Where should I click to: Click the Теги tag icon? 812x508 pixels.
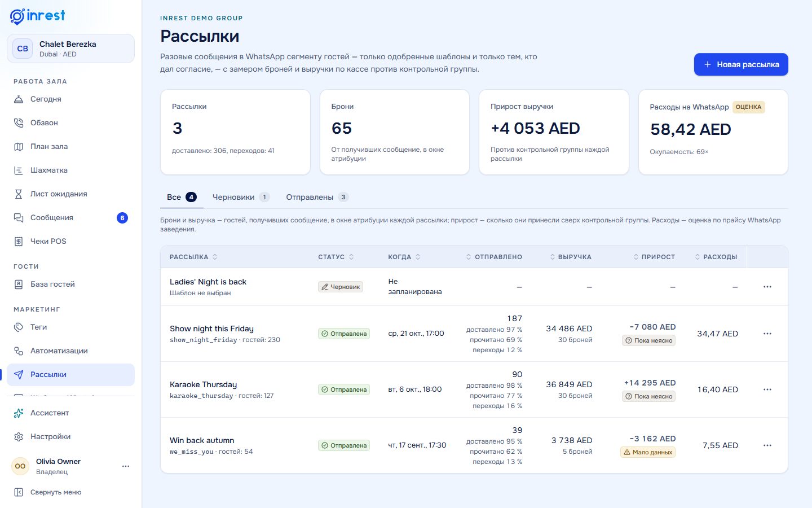coord(19,327)
